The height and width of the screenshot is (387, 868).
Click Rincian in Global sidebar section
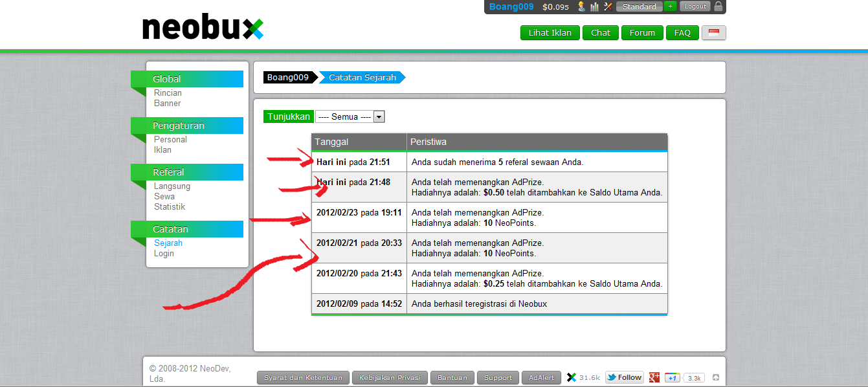point(168,93)
